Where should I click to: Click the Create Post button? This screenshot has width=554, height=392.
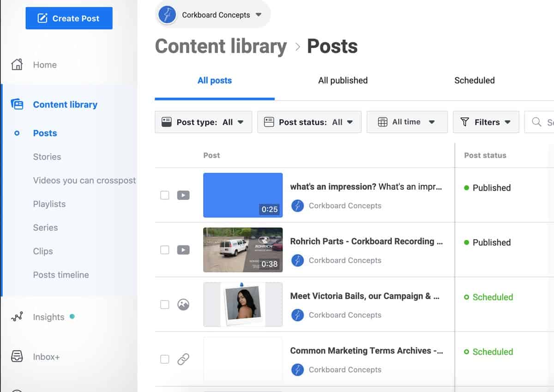click(x=69, y=18)
